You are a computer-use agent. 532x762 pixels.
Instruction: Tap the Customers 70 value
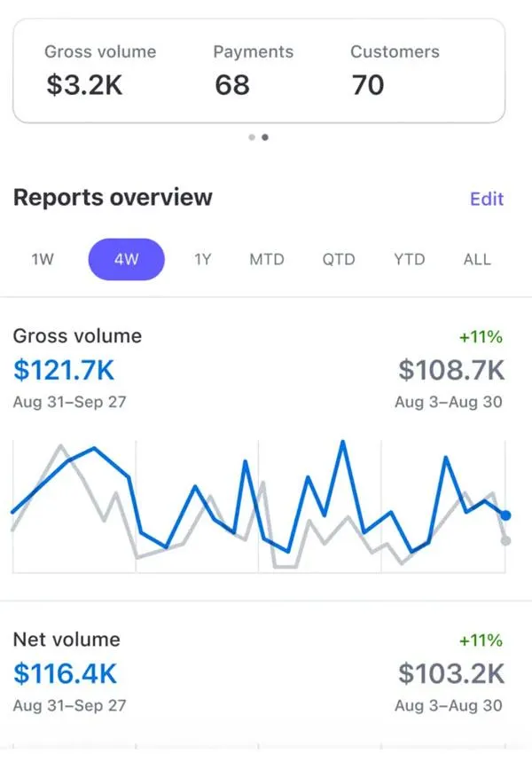pyautogui.click(x=368, y=85)
